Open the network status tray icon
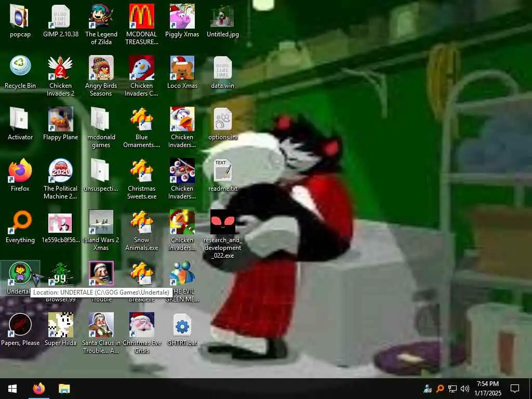Viewport: 532px width, 399px height. point(453,389)
